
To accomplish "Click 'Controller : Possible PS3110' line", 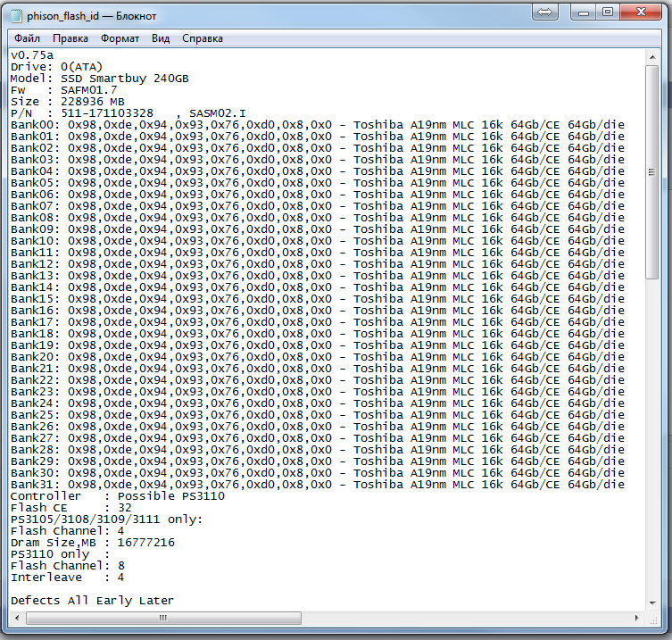I will coord(118,496).
